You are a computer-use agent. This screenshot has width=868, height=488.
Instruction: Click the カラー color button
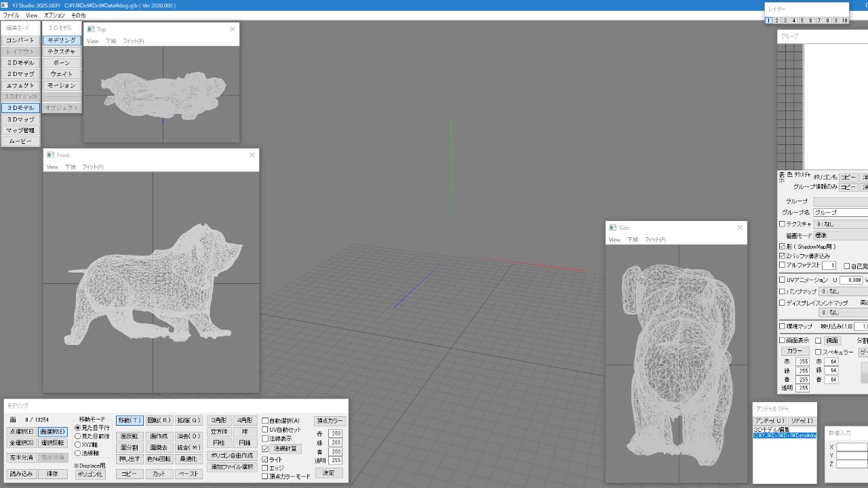click(x=794, y=351)
